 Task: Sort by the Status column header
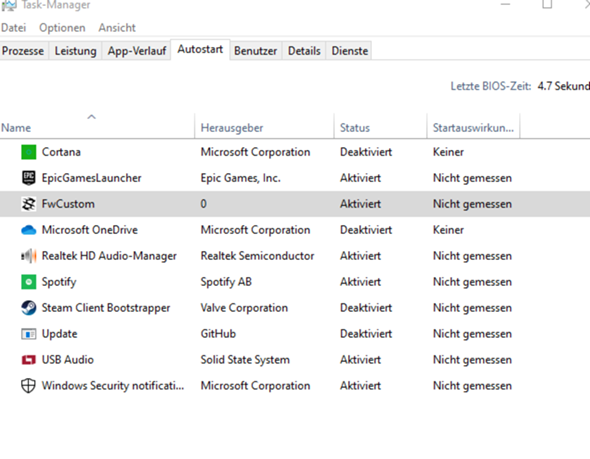click(355, 128)
